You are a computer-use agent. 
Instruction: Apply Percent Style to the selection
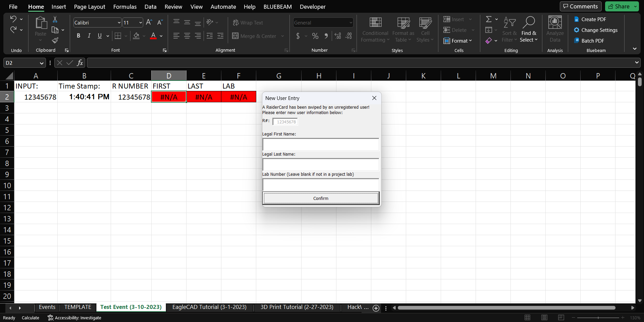[315, 36]
